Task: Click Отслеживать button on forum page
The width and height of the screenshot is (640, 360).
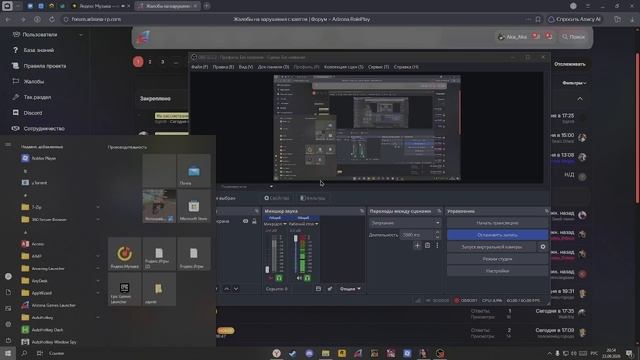Action: point(570,64)
